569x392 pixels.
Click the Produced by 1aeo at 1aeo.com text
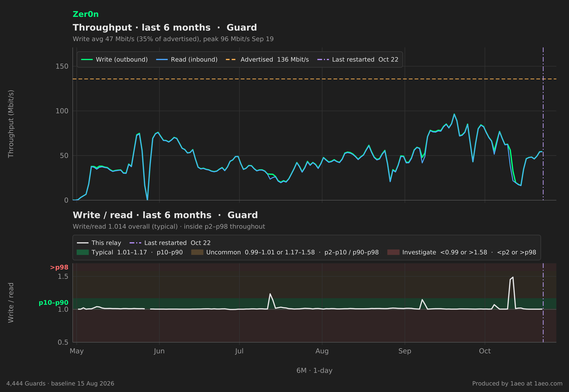point(517,384)
